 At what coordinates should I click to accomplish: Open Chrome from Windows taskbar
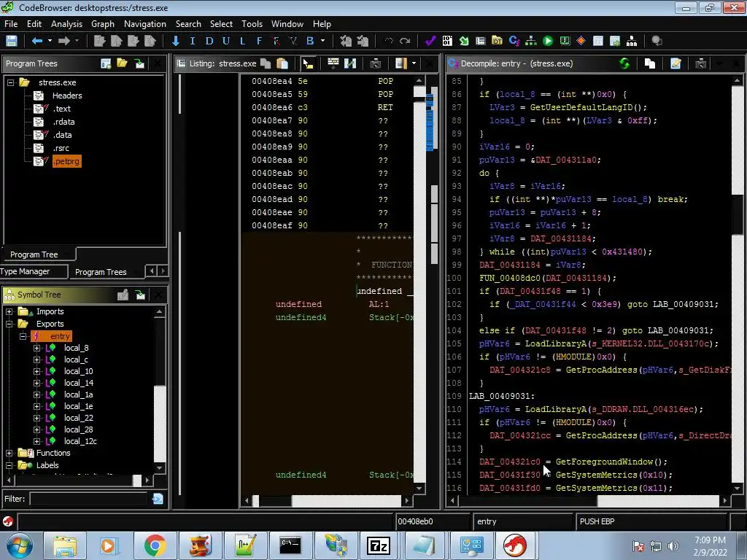pos(155,545)
